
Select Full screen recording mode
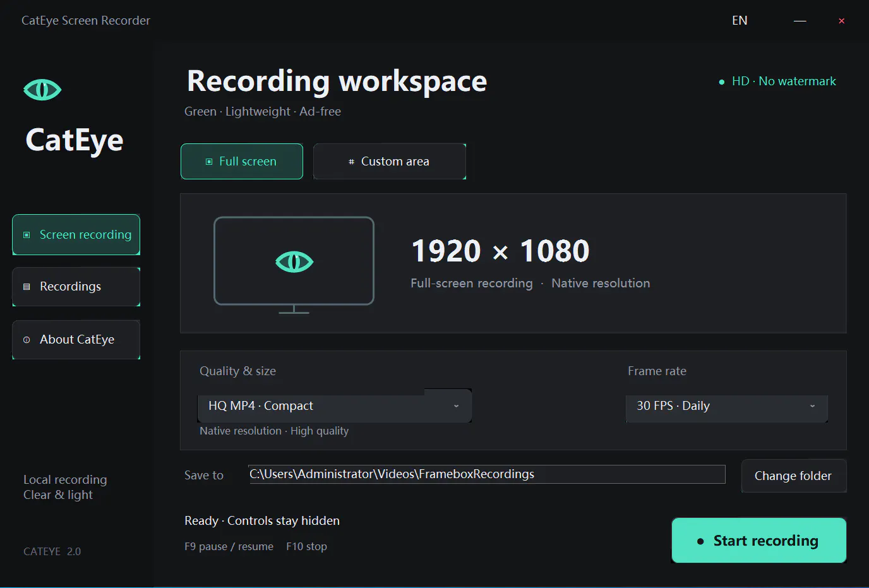242,162
